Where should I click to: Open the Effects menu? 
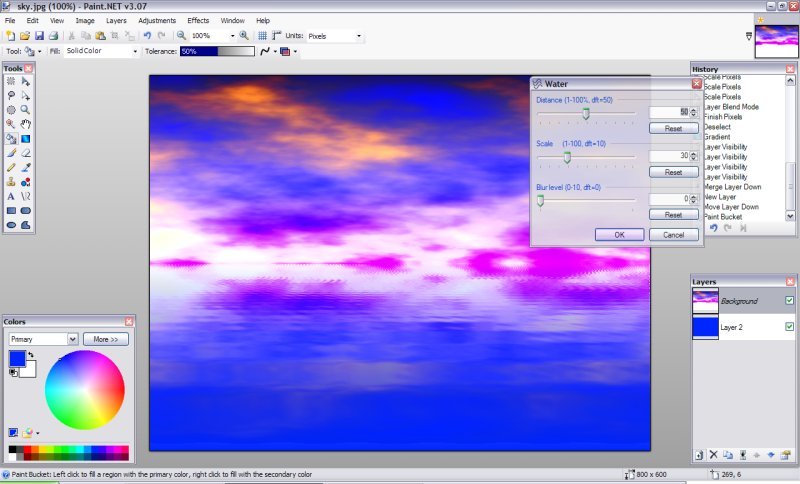(198, 20)
